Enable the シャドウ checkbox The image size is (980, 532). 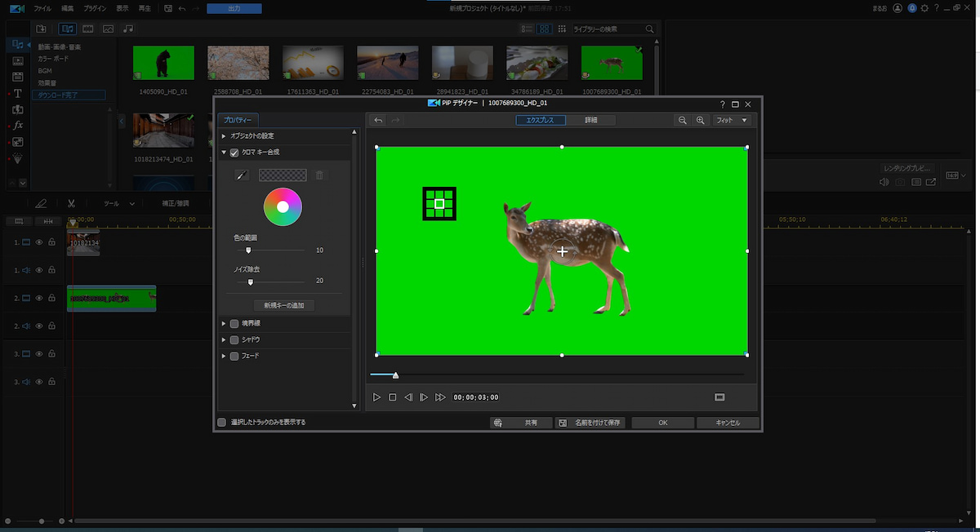click(x=234, y=339)
